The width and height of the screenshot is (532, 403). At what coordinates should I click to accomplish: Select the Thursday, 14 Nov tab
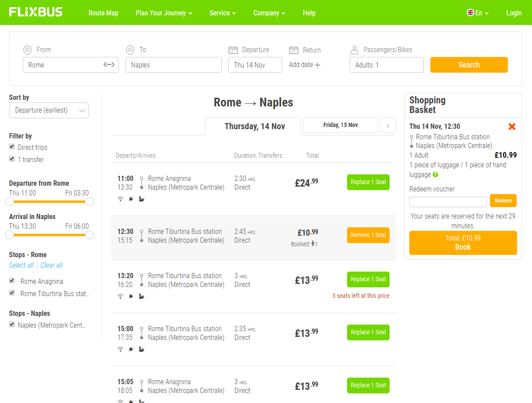pos(253,126)
